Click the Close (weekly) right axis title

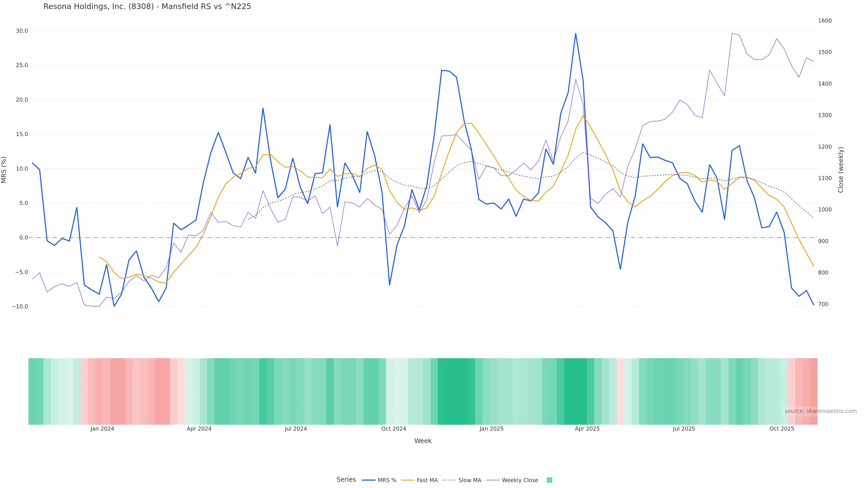841,169
